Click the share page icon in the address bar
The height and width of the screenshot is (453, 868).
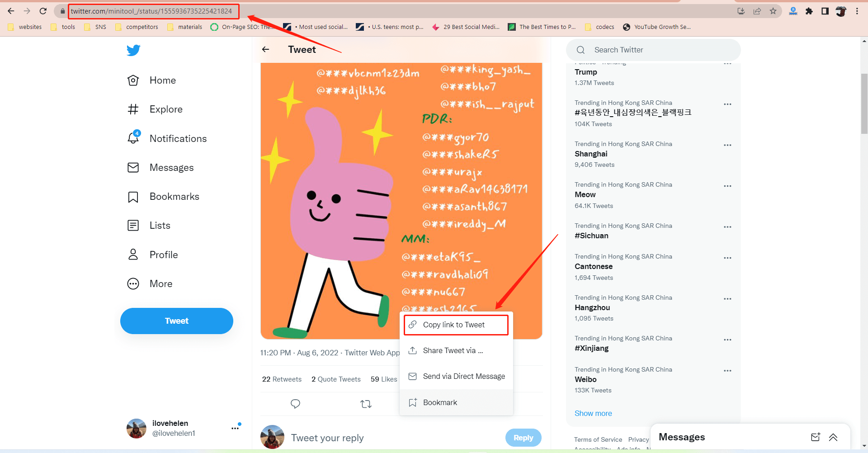point(757,11)
